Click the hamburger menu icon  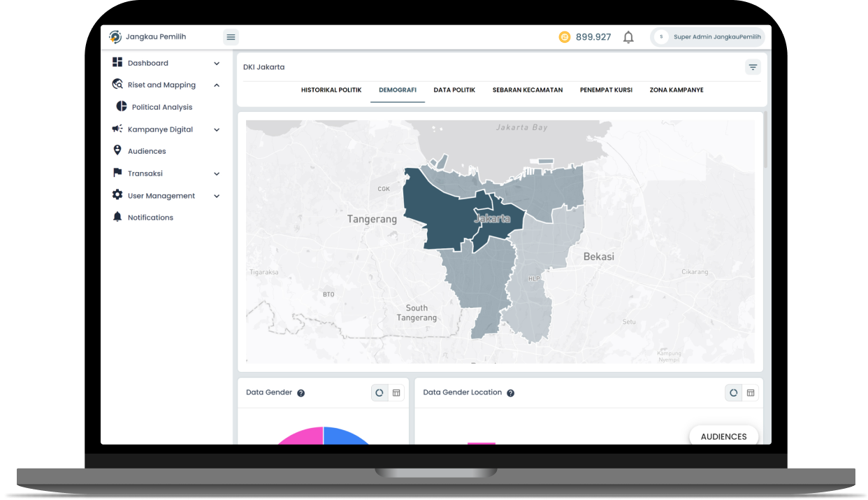231,37
